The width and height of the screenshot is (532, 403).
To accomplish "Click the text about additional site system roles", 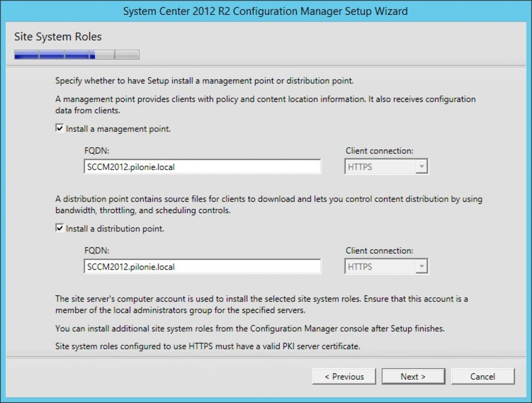I will (x=250, y=329).
